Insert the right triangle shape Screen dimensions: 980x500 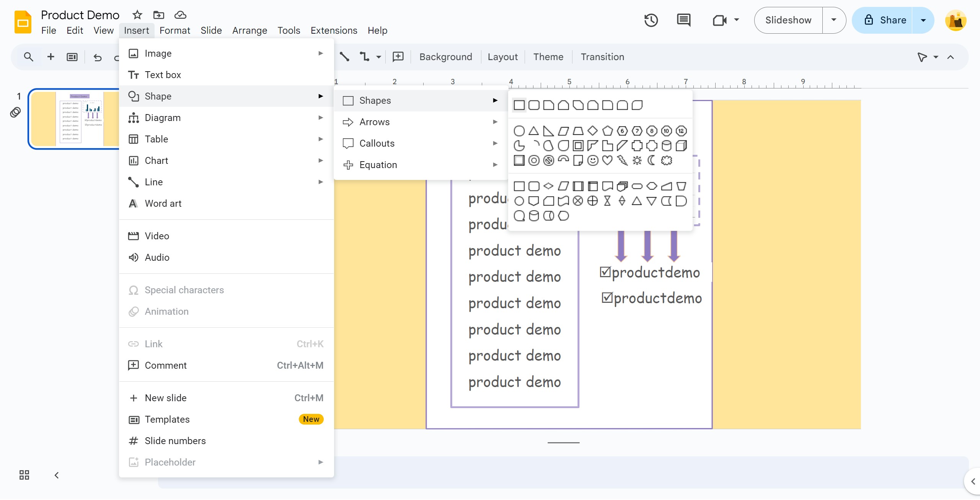548,131
